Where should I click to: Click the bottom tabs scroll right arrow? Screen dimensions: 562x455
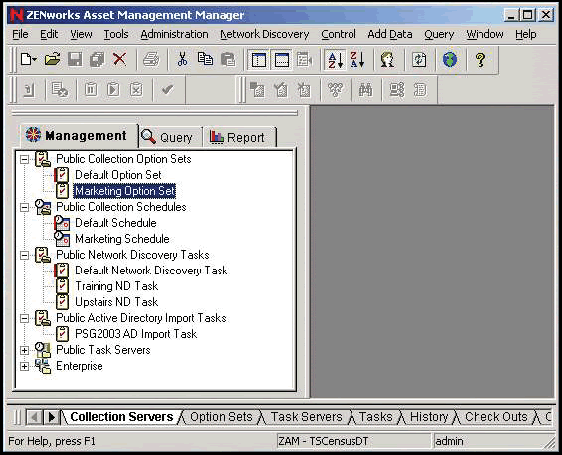coord(52,417)
